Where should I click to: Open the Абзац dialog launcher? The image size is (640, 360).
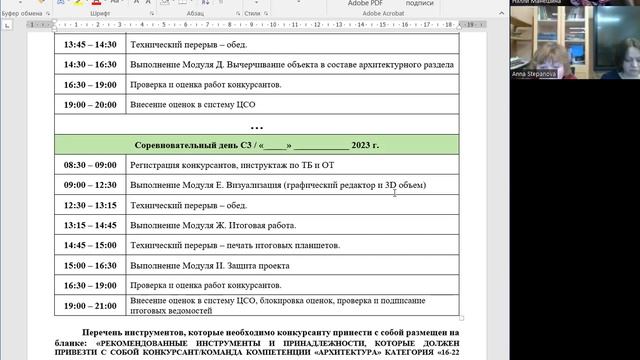(x=238, y=13)
